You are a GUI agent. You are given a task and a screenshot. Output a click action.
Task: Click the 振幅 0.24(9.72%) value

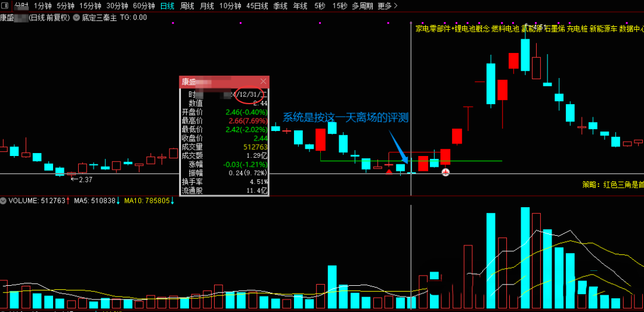click(x=248, y=173)
